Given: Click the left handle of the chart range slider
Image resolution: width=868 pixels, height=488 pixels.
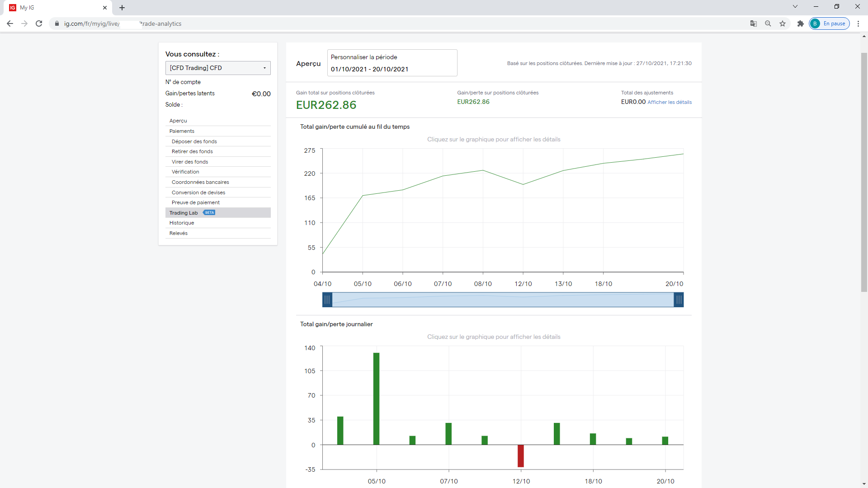Looking at the screenshot, I should point(327,300).
